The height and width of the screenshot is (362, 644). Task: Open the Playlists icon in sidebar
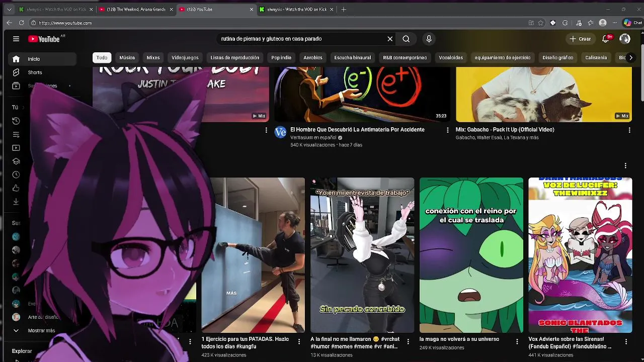click(16, 134)
